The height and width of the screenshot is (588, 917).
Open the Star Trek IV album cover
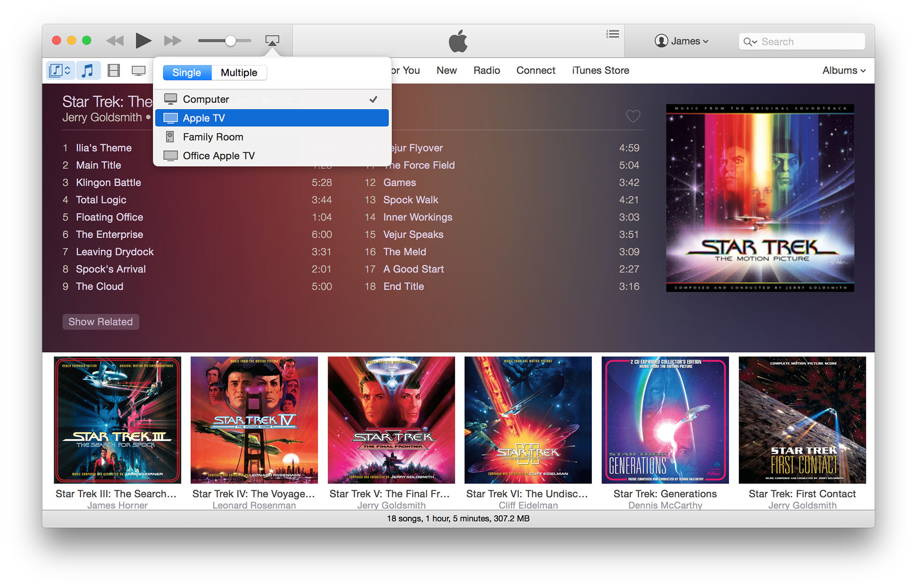[x=254, y=420]
